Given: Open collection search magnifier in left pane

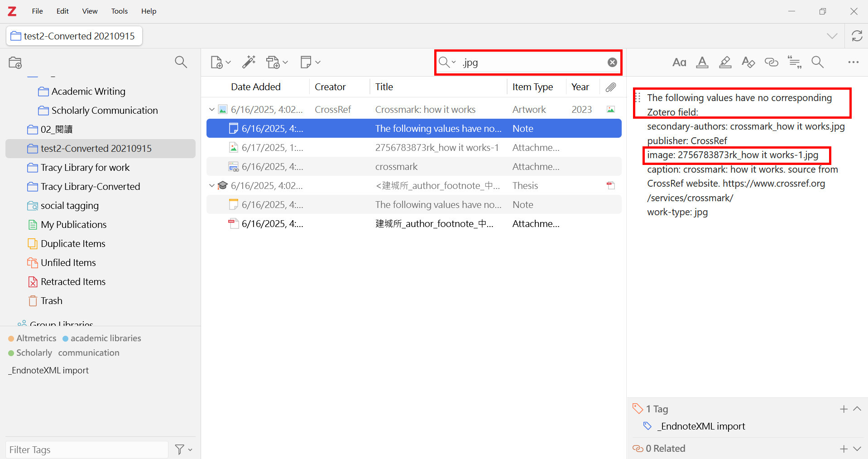Looking at the screenshot, I should (181, 62).
